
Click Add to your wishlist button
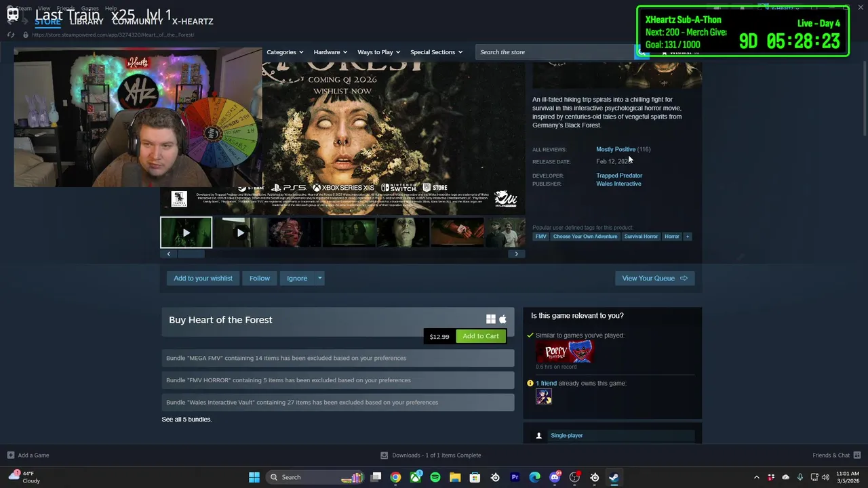tap(203, 279)
